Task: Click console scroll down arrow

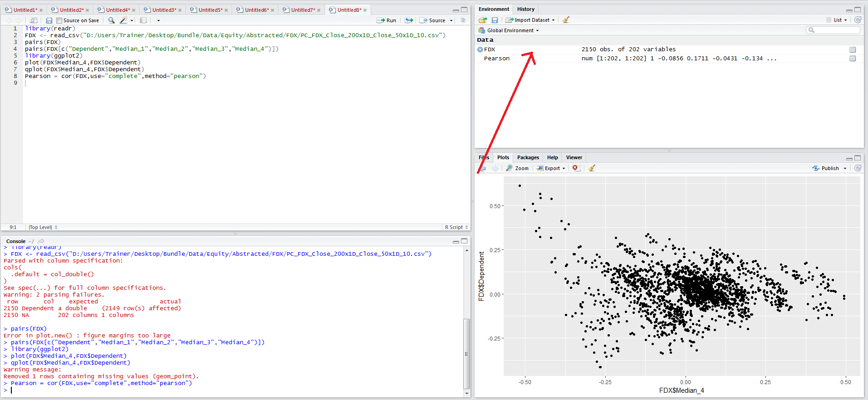Action: (466, 393)
